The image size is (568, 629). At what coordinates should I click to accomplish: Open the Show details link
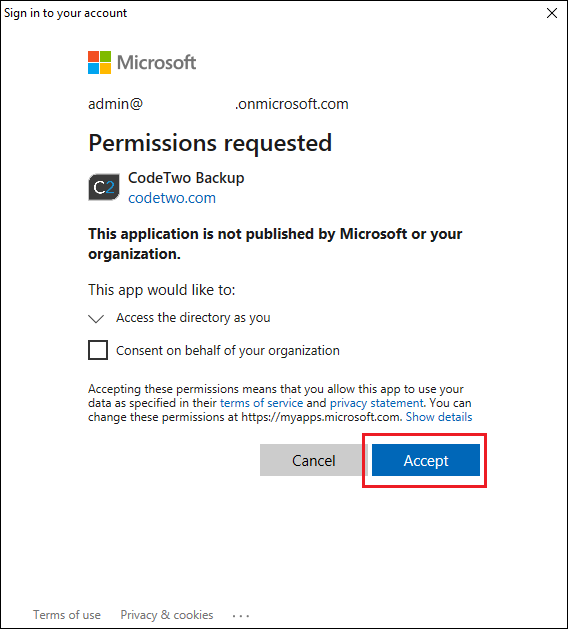[439, 417]
